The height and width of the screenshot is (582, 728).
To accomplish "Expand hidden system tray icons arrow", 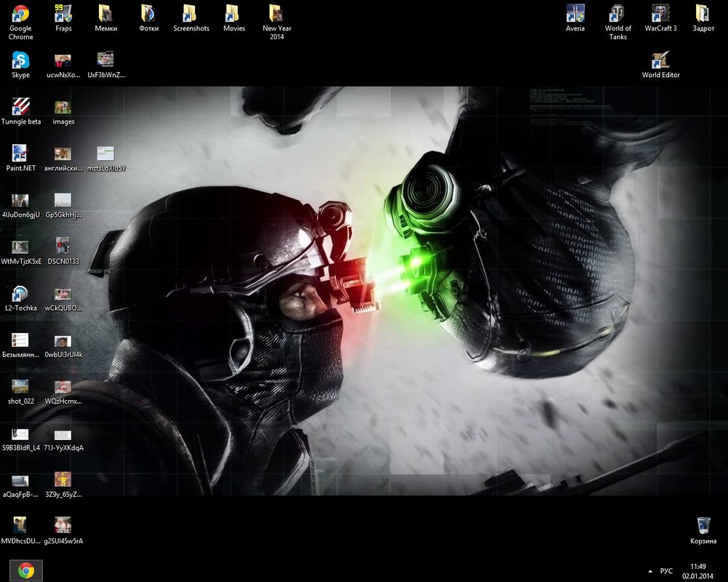I will pos(649,571).
